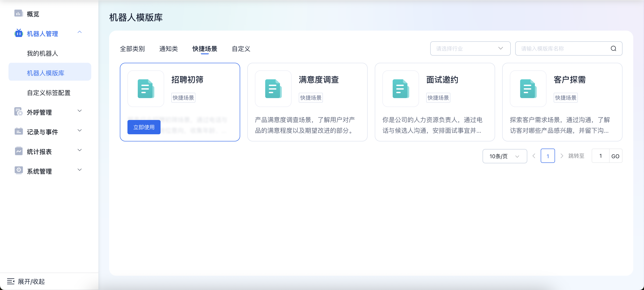Click the search magnifier icon

tap(614, 48)
